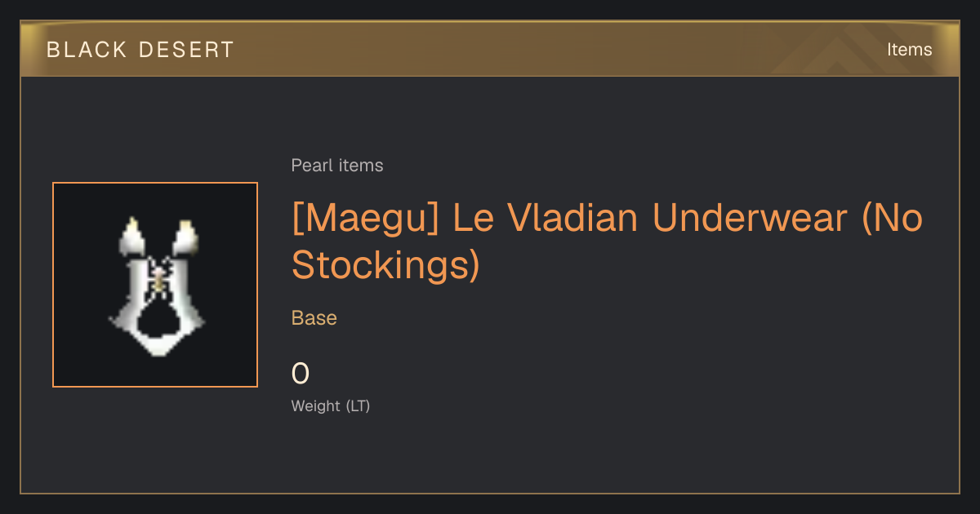Click the word Stockings) on second title line
980x514 pixels.
pos(385,266)
